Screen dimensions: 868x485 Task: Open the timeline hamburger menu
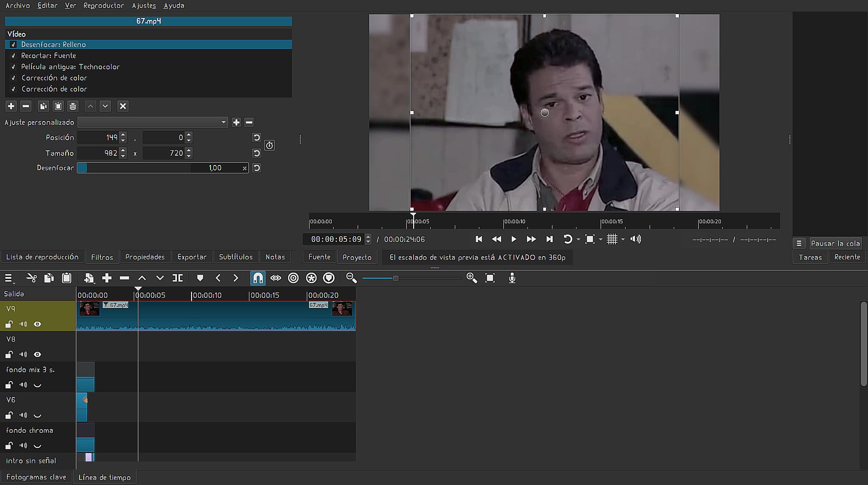pyautogui.click(x=8, y=278)
